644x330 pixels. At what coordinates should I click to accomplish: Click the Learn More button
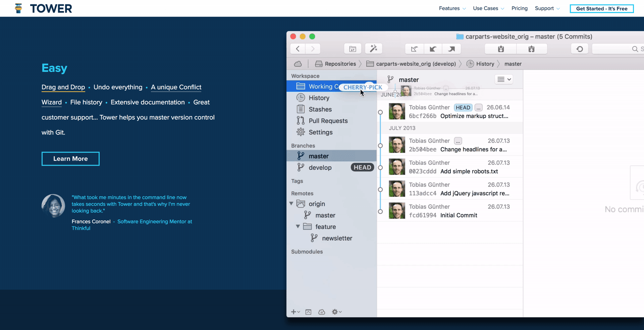tap(70, 159)
